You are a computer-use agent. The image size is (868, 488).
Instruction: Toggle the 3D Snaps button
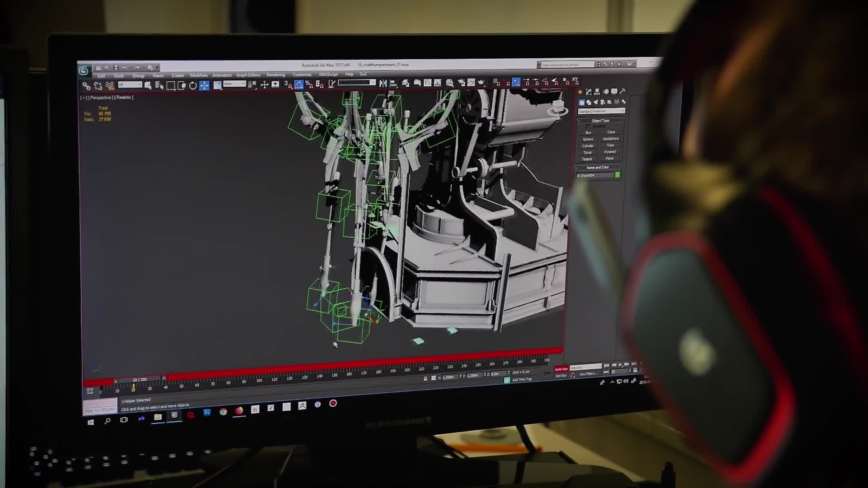click(x=288, y=84)
